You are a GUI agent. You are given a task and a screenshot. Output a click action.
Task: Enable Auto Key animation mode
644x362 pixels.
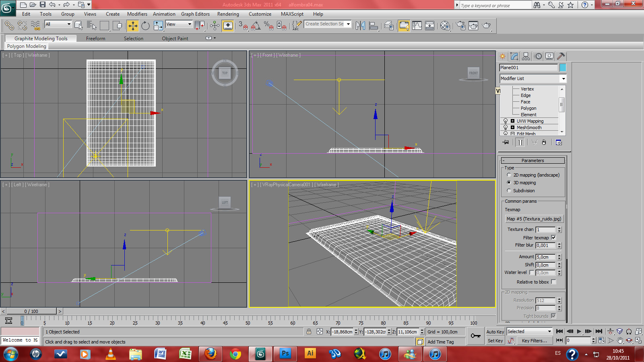[x=495, y=332]
